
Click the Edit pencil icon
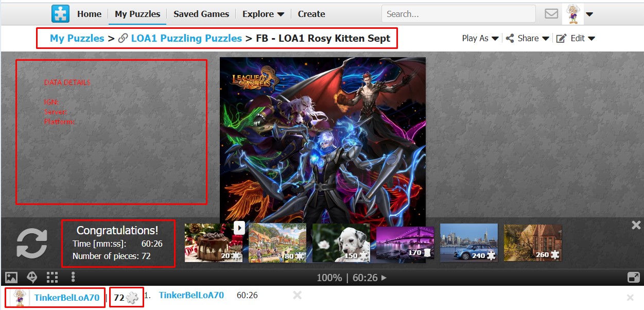coord(562,38)
